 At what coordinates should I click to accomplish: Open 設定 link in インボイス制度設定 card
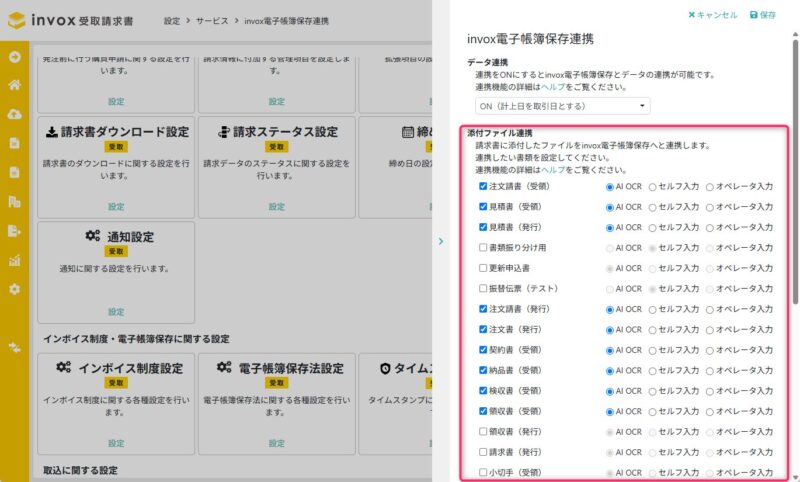[116, 443]
